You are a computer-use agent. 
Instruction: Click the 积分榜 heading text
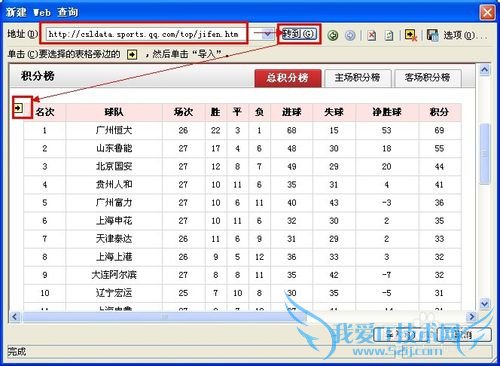[x=37, y=76]
